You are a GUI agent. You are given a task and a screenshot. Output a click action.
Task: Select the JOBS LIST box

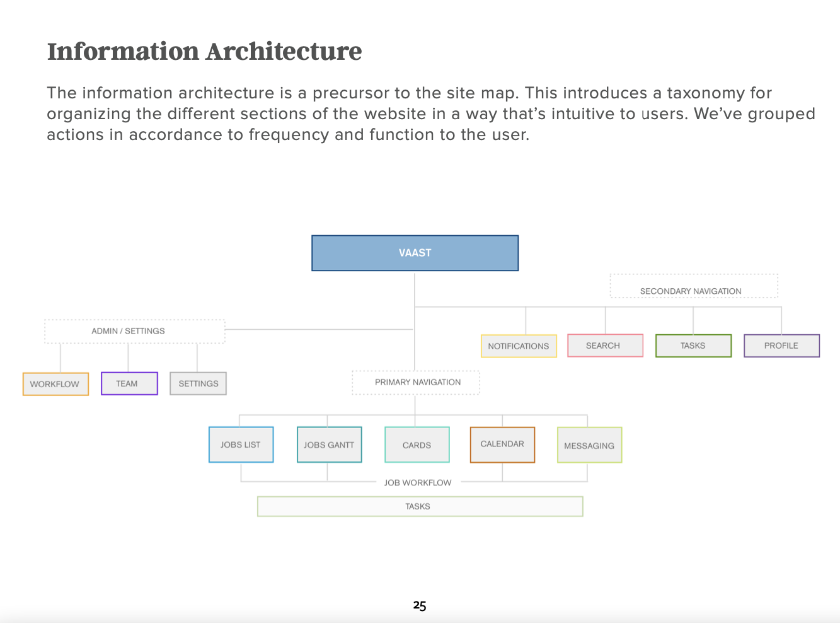(x=241, y=445)
